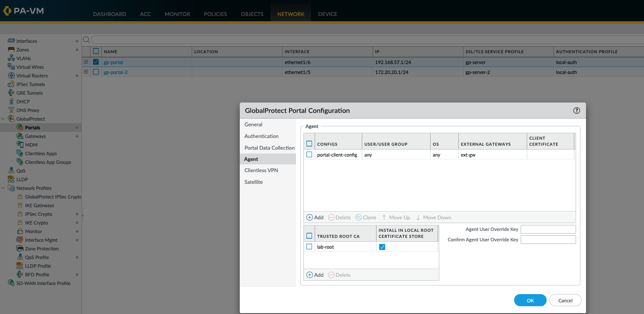Screen dimensions: 644x314
Task: Check the portal-client-config row checkbox
Action: (309, 154)
